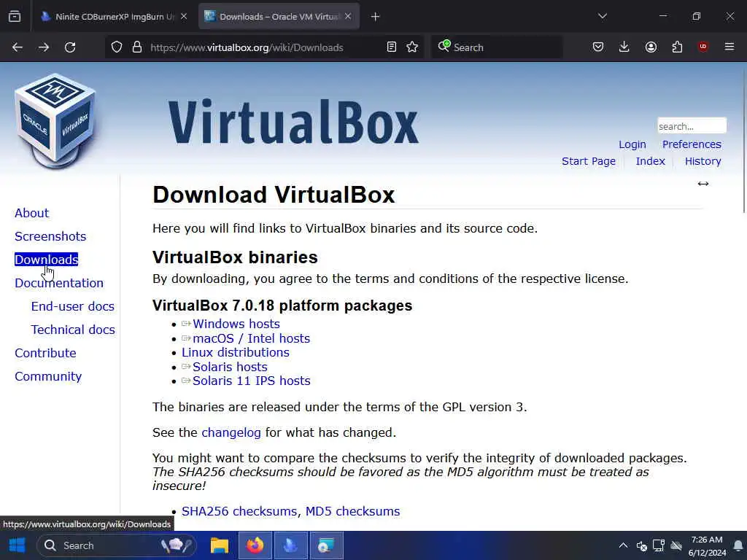
Task: Toggle reader view in address bar
Action: click(x=392, y=47)
